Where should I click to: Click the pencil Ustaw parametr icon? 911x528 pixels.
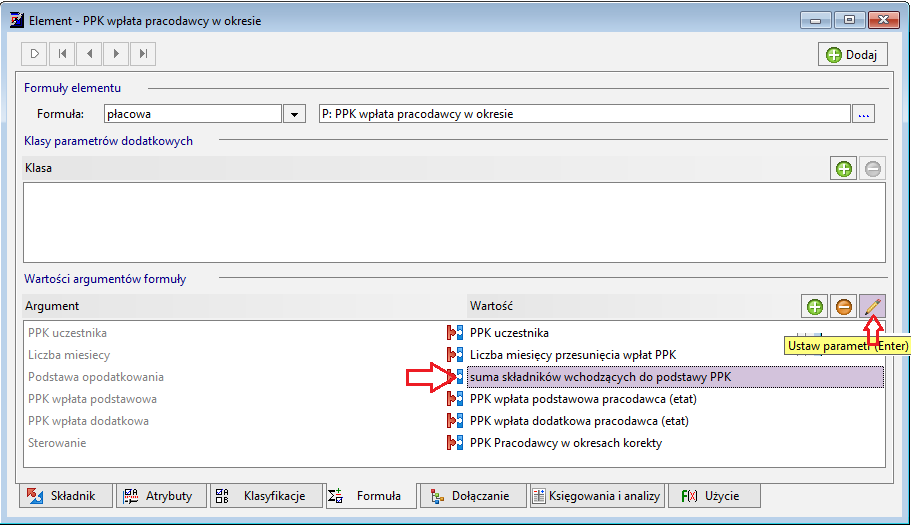click(873, 307)
